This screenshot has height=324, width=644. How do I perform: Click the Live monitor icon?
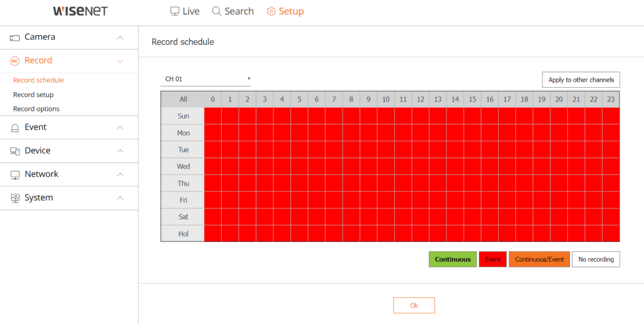[175, 11]
